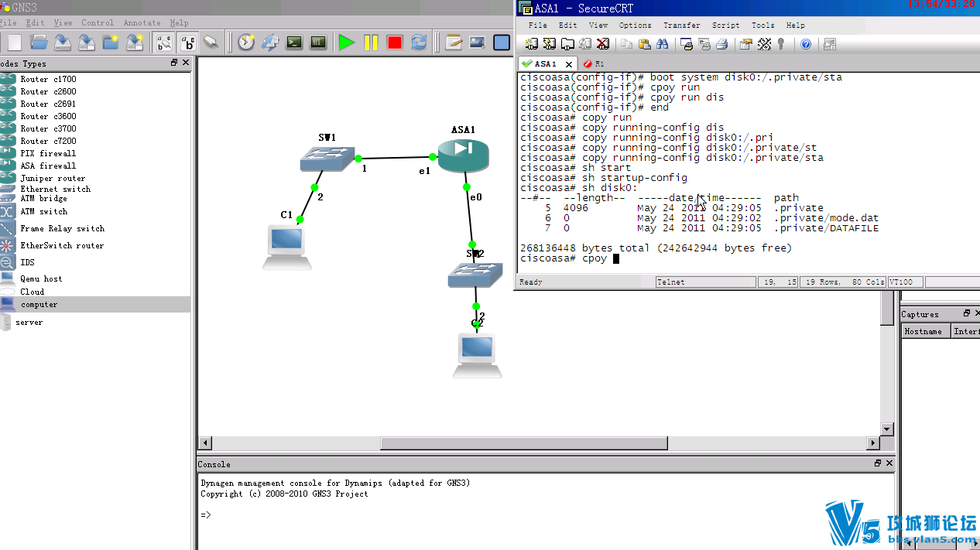The width and height of the screenshot is (980, 550).
Task: Click SecureCRT Reconnect icon
Action: 585,44
